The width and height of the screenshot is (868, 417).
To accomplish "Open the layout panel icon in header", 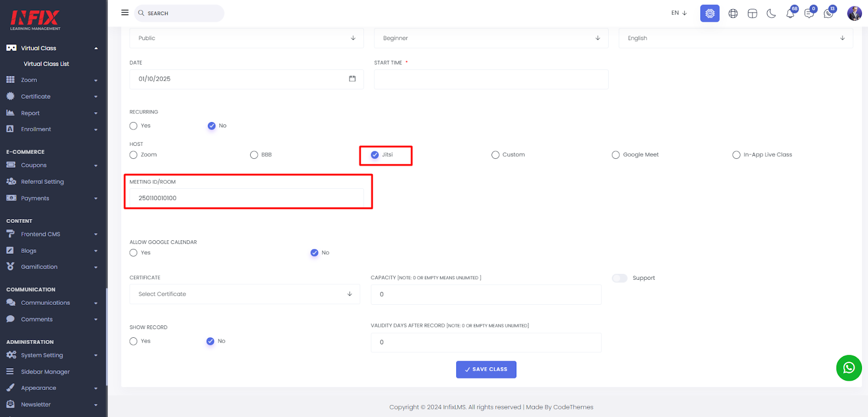I will [752, 14].
